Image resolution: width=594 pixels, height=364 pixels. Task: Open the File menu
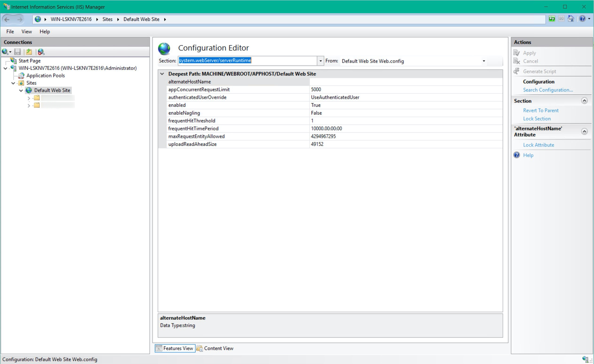click(x=10, y=31)
